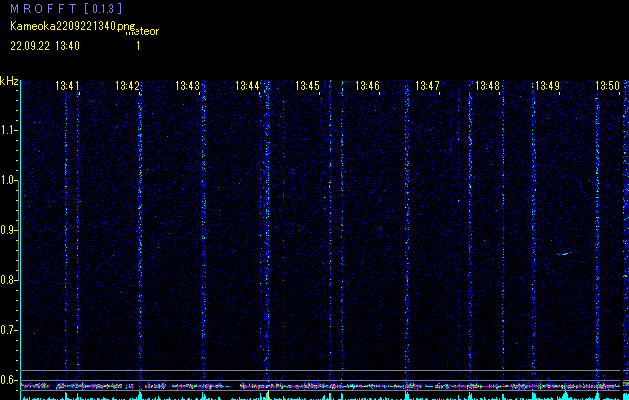
Task: Click the meteor echo streak near 13:49
Action: coord(564,254)
